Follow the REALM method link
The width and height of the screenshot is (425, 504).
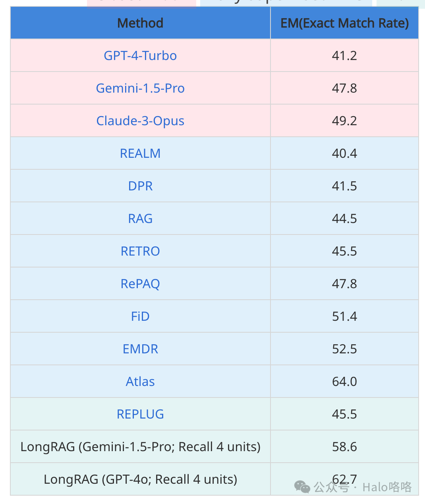[x=140, y=153]
